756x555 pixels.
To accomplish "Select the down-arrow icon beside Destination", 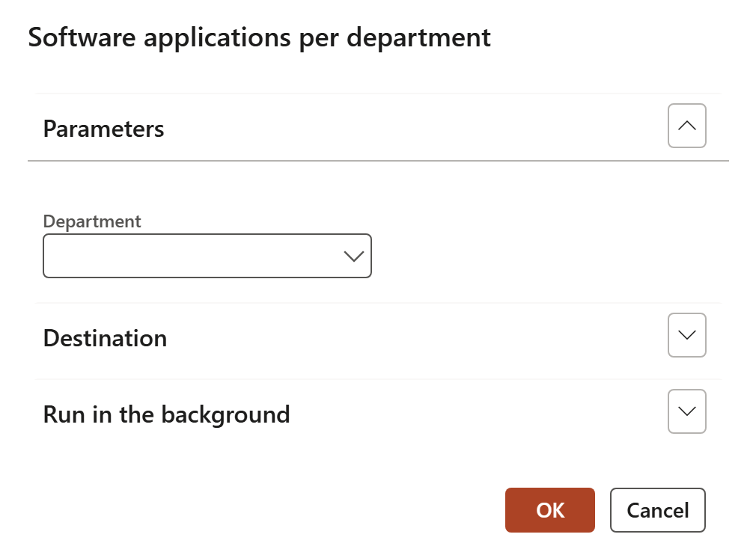I will point(686,335).
